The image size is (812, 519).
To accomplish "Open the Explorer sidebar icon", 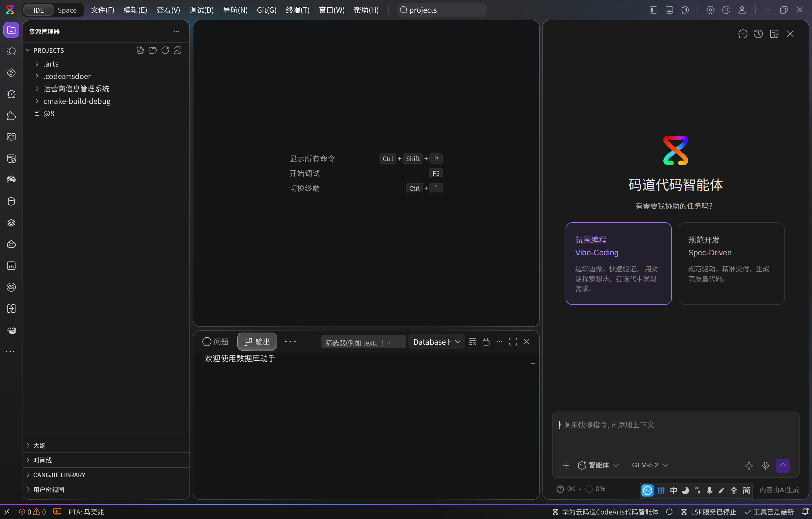I will 11,30.
